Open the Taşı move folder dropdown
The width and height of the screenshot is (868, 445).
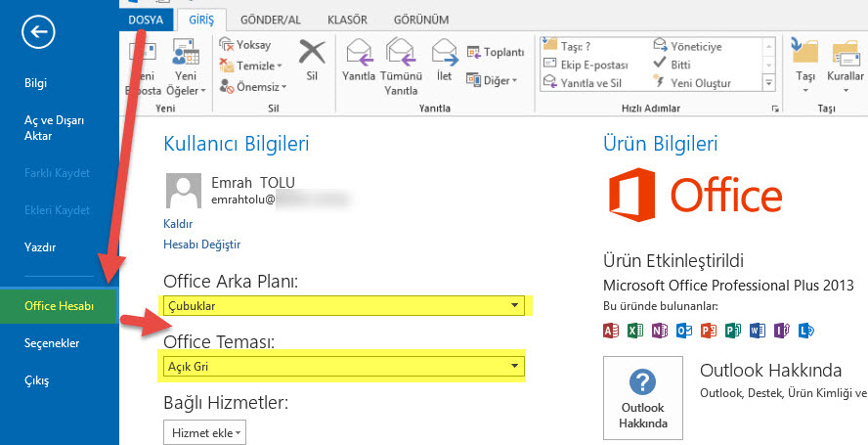(x=804, y=66)
